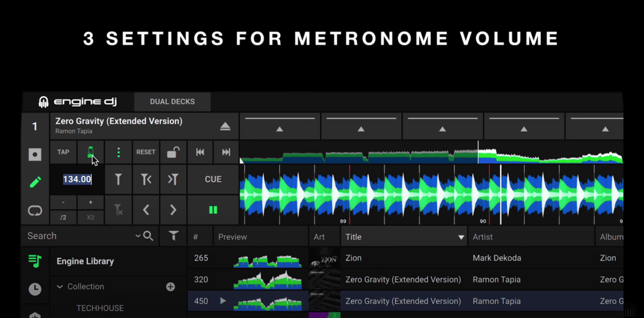
Task: Double the tempo with the X2 button
Action: (x=91, y=217)
